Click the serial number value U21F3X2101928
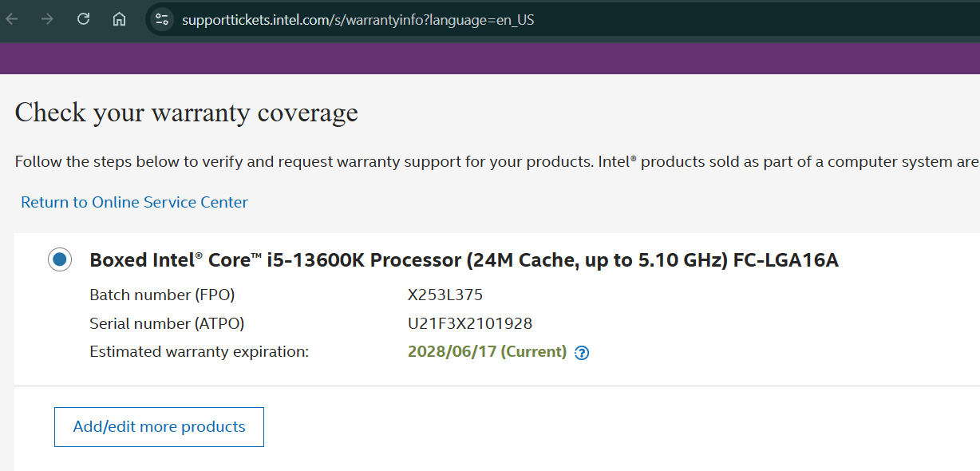The width and height of the screenshot is (980, 471). pyautogui.click(x=469, y=323)
